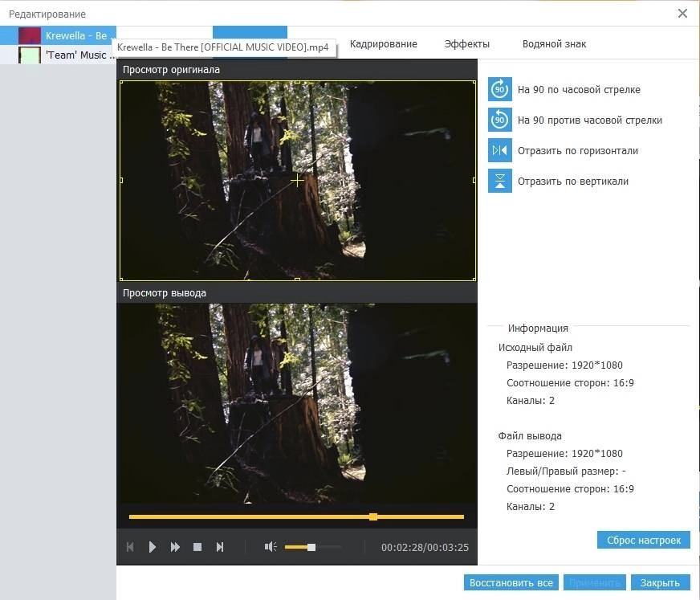Screen dimensions: 700x600
Task: Click the playback position marker on timeline
Action: coord(373,517)
